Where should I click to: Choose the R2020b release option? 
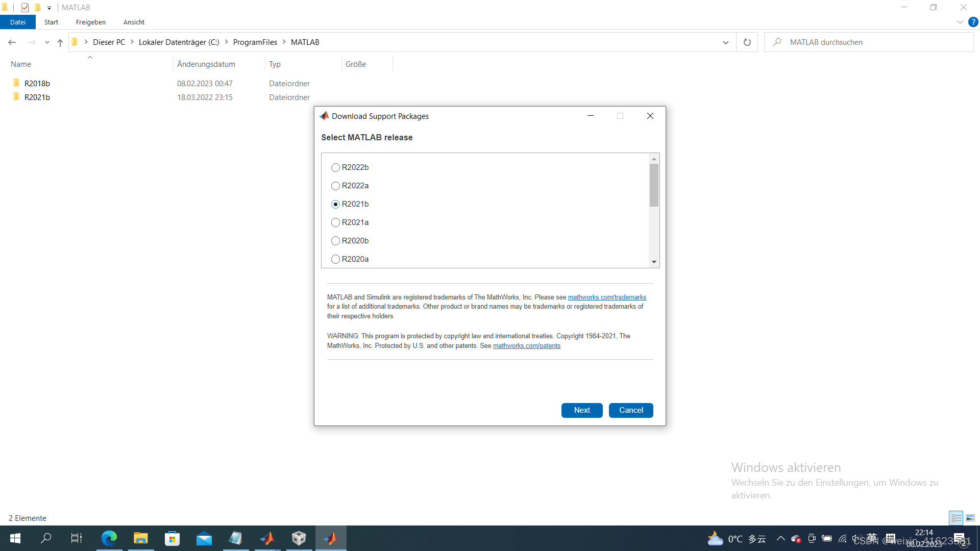click(335, 241)
